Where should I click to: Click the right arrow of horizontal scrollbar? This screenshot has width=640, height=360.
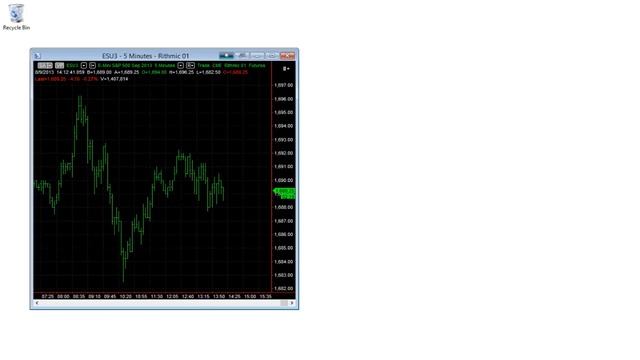point(291,303)
